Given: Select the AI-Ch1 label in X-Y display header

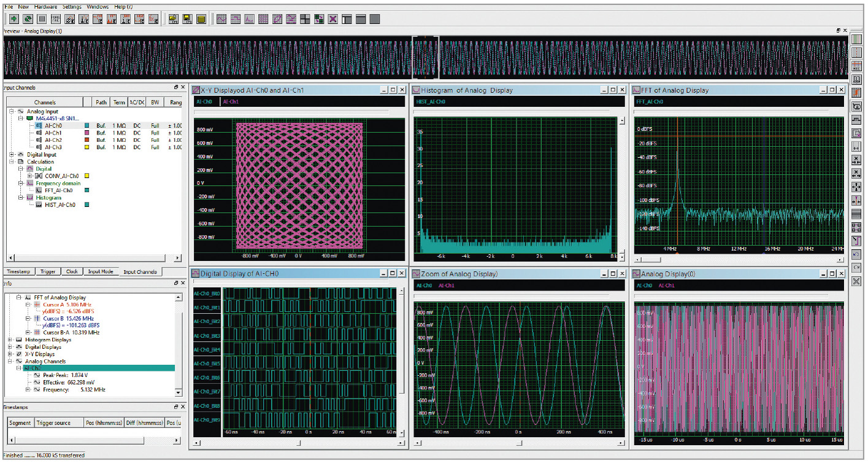Looking at the screenshot, I should point(231,101).
